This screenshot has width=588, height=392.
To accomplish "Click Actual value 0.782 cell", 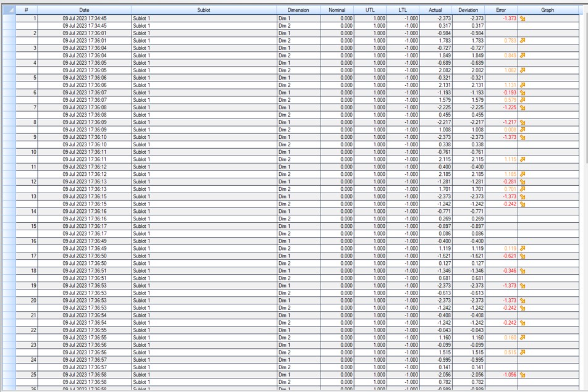I will click(436, 382).
